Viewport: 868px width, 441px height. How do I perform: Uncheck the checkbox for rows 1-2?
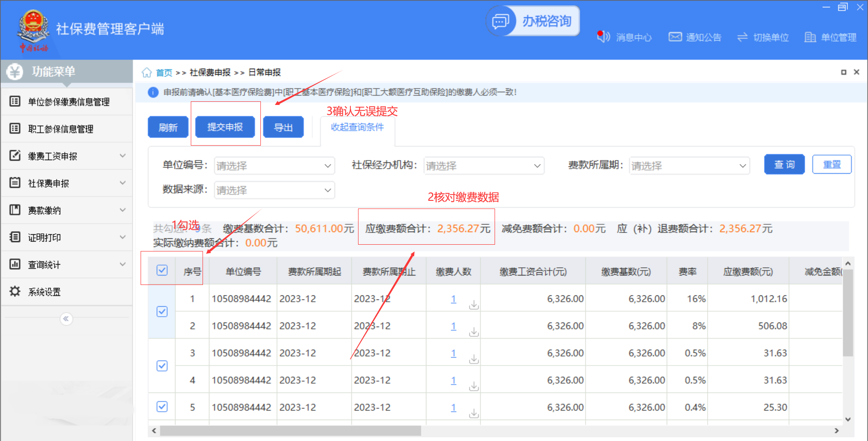[162, 312]
